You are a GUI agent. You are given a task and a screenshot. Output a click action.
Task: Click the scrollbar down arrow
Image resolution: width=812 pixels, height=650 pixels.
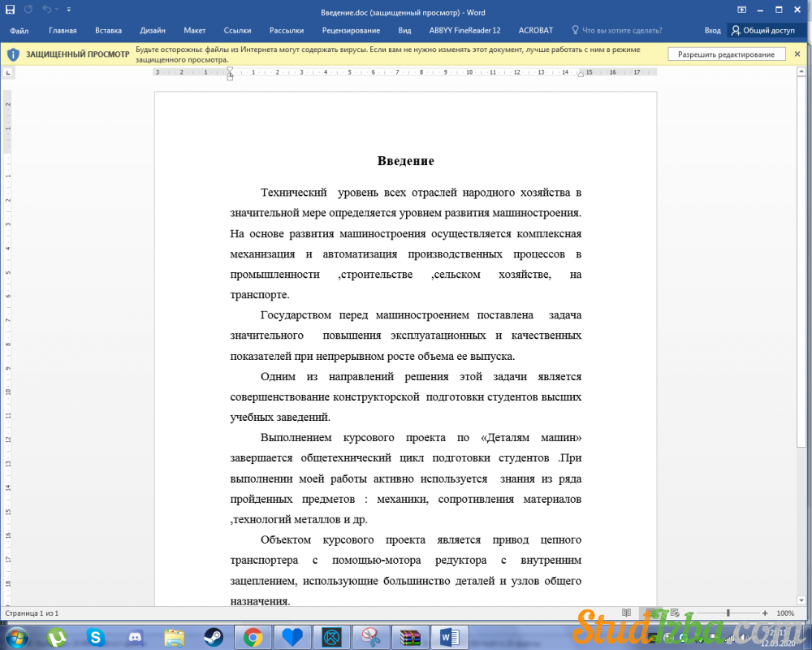[x=801, y=600]
